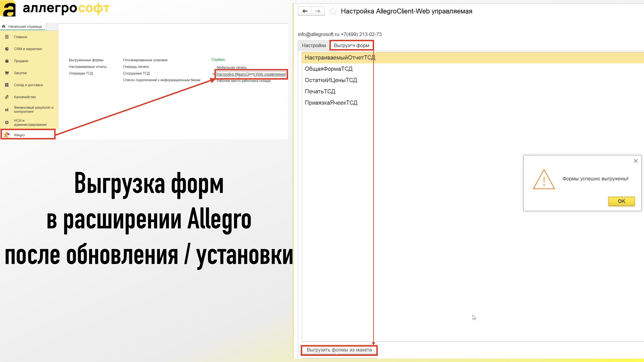
Task: Open Финансовый результат и контроллинг section
Action: pyautogui.click(x=33, y=109)
